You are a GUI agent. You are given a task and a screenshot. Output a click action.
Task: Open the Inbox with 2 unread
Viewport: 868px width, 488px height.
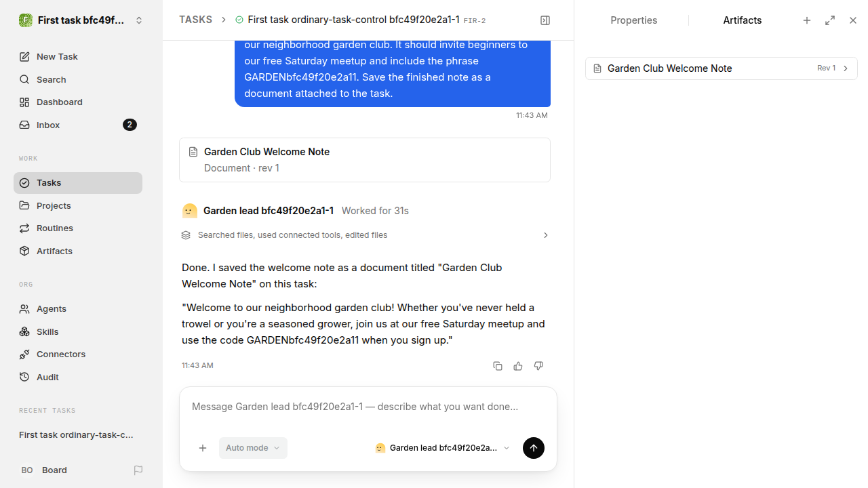point(78,125)
